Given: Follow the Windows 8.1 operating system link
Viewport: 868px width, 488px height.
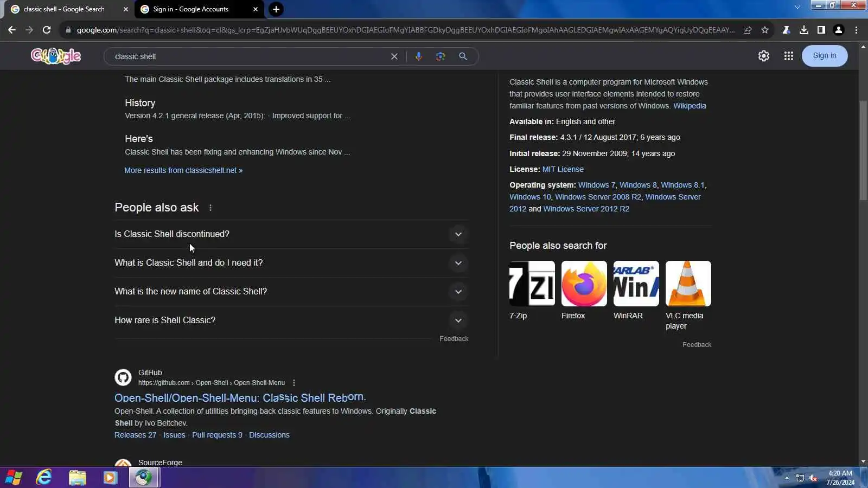Looking at the screenshot, I should pyautogui.click(x=682, y=185).
